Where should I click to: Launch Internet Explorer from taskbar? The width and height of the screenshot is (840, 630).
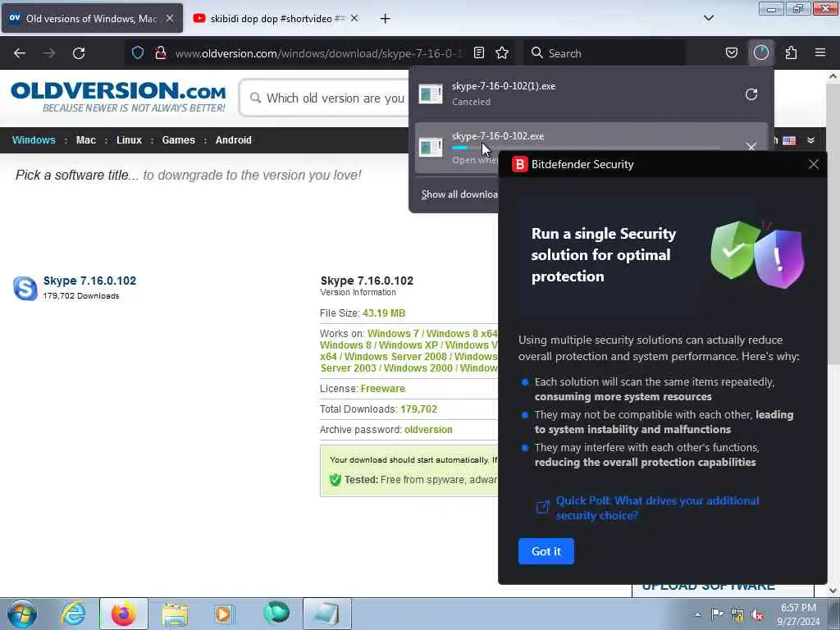(x=73, y=614)
